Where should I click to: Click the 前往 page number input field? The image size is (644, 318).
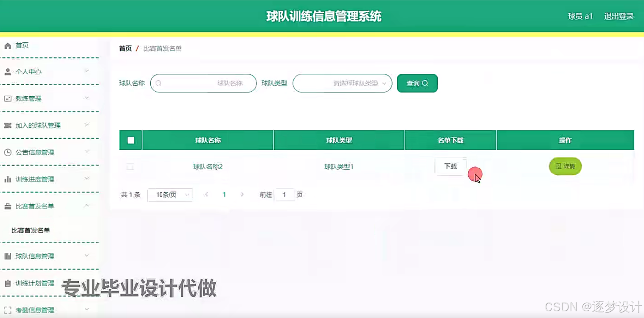284,194
